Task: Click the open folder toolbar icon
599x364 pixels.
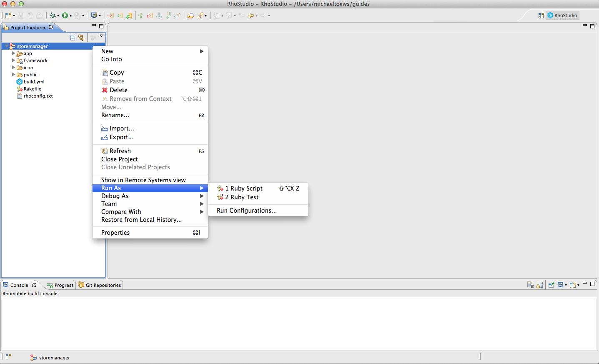Action: click(190, 15)
